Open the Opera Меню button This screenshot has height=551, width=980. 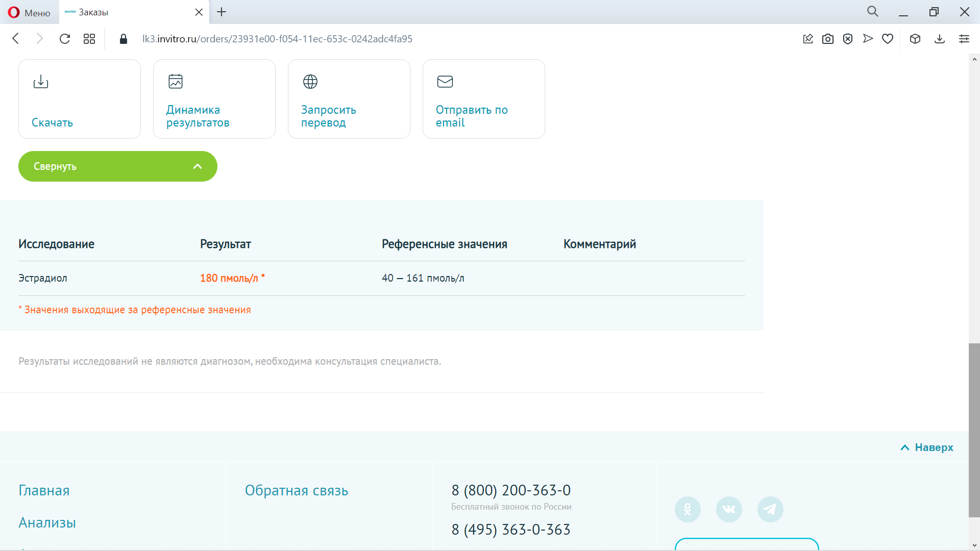29,12
